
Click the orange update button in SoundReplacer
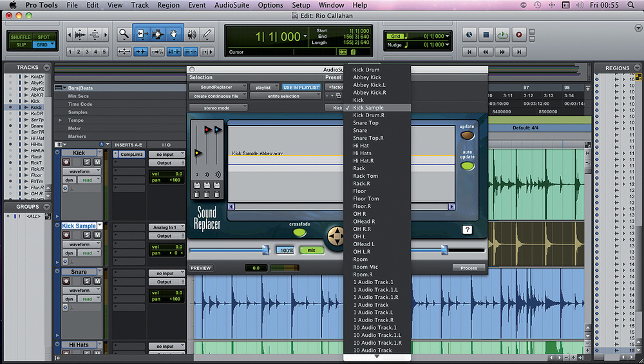click(467, 135)
